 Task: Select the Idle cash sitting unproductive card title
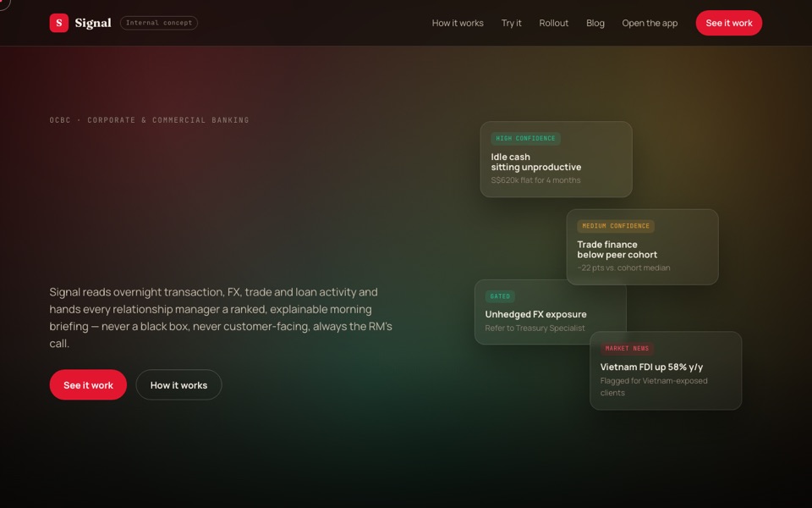(x=536, y=162)
